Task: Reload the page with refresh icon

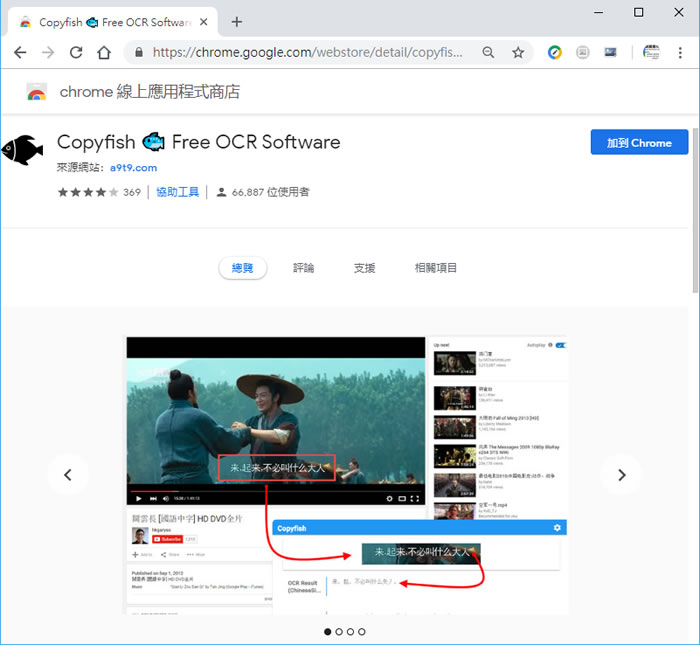Action: tap(76, 53)
